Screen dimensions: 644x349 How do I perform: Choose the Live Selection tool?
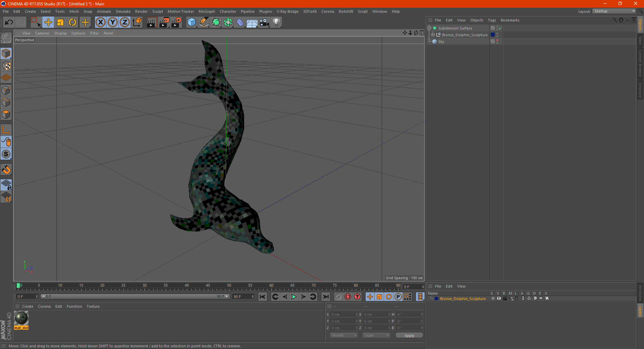pos(36,22)
